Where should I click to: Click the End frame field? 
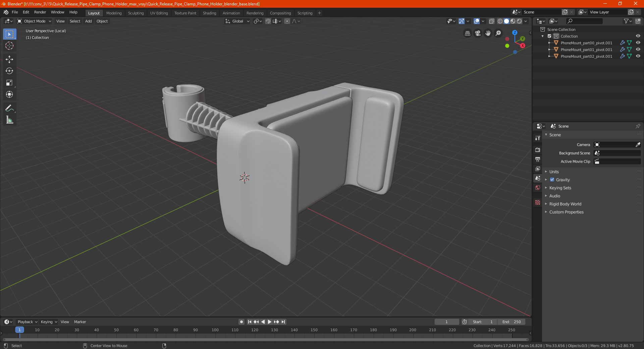click(512, 322)
